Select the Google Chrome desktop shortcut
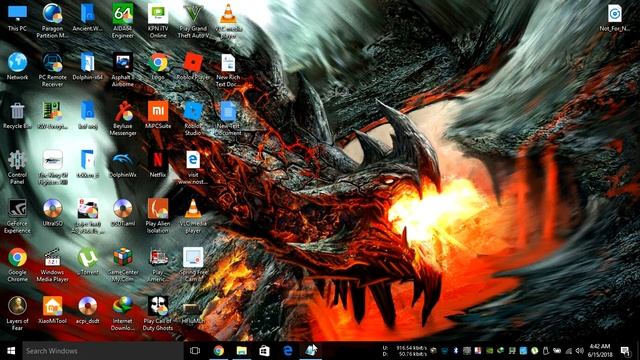 pos(17,265)
